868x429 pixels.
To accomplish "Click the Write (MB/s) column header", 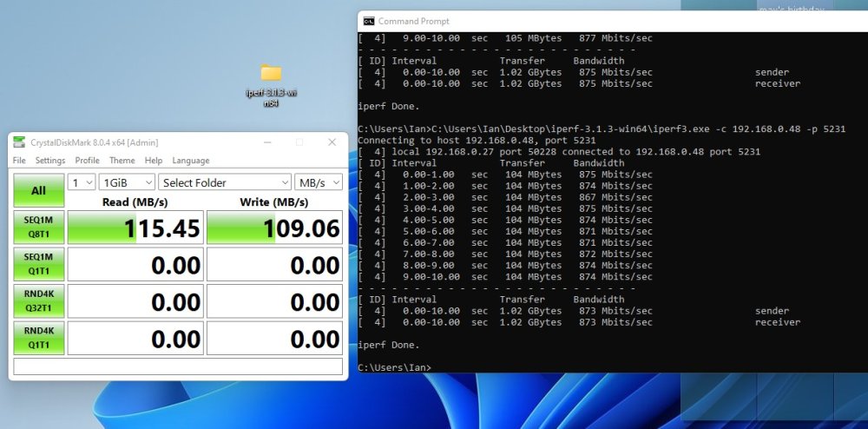I will [x=274, y=202].
